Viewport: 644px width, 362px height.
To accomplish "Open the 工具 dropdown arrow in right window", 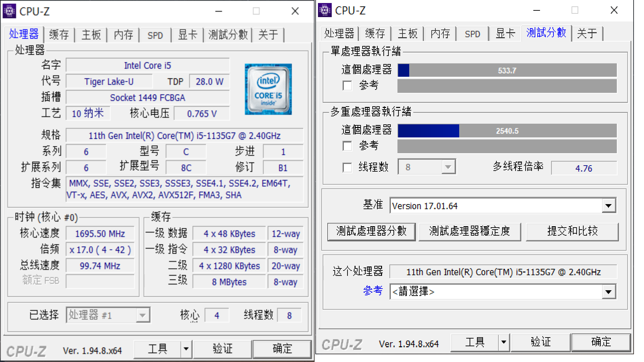I will click(x=503, y=342).
